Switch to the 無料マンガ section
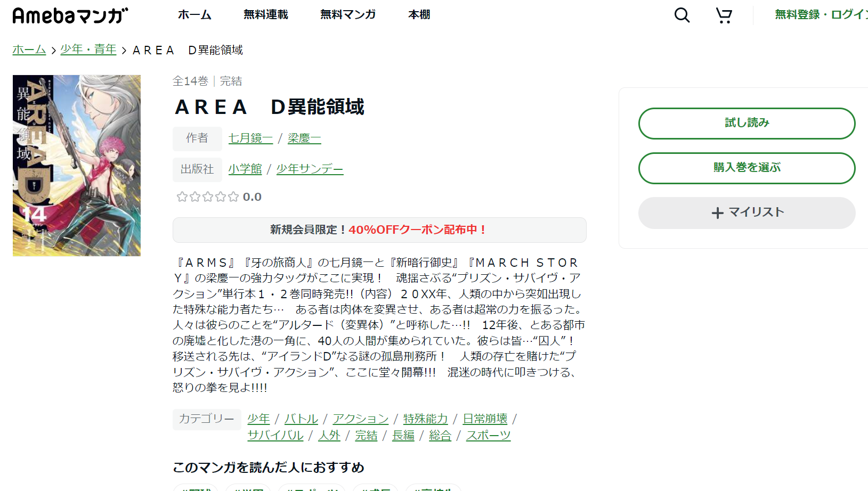 coord(347,15)
